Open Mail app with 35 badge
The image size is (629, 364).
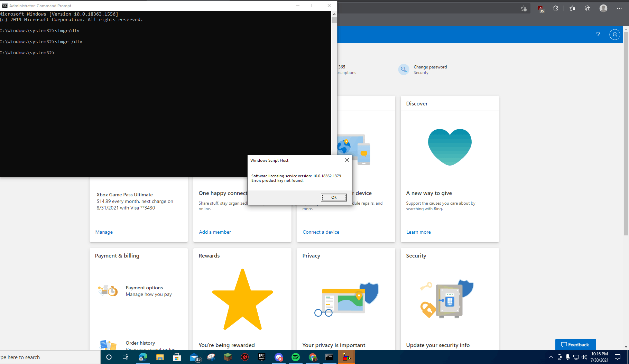click(x=195, y=357)
